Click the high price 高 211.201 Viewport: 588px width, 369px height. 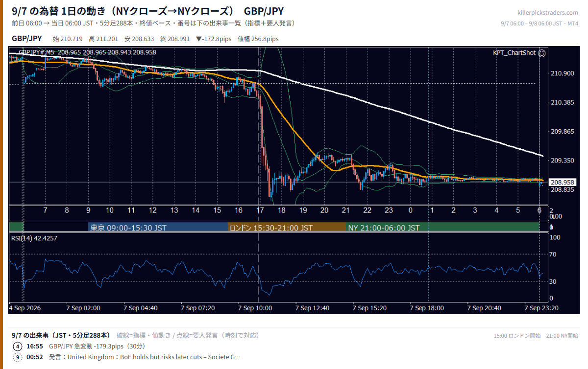coord(103,39)
